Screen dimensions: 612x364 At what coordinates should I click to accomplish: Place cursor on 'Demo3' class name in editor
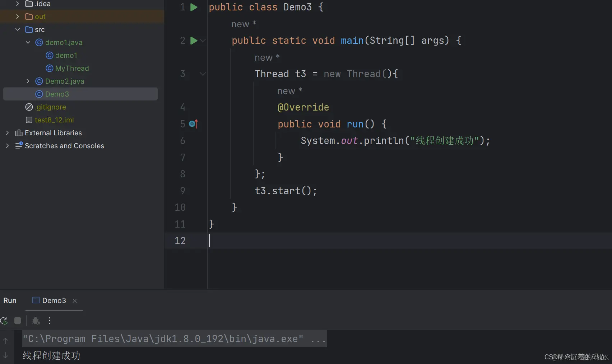click(298, 7)
